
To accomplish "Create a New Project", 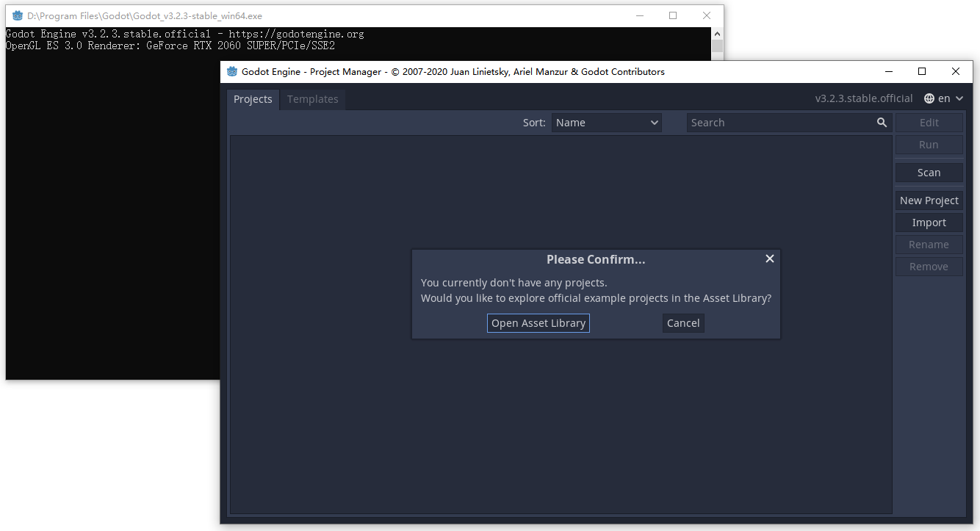I will tap(929, 201).
